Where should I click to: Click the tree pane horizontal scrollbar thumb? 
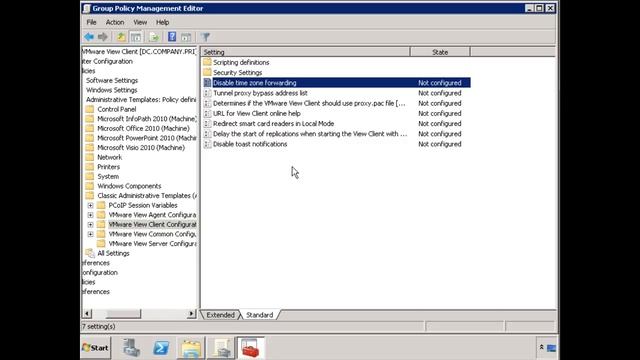[123, 313]
